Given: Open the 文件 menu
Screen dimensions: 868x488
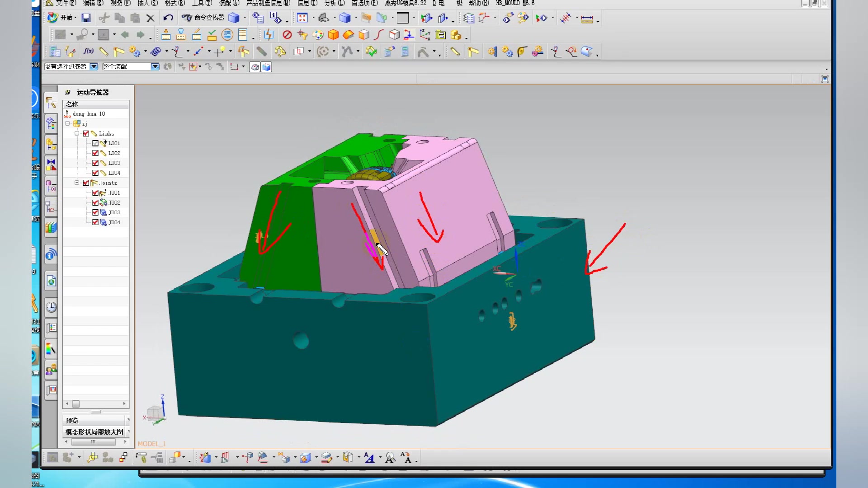Looking at the screenshot, I should point(66,3).
